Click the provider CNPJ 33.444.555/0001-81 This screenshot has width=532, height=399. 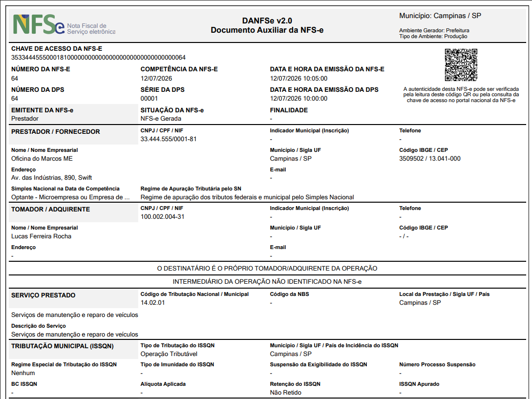point(169,139)
